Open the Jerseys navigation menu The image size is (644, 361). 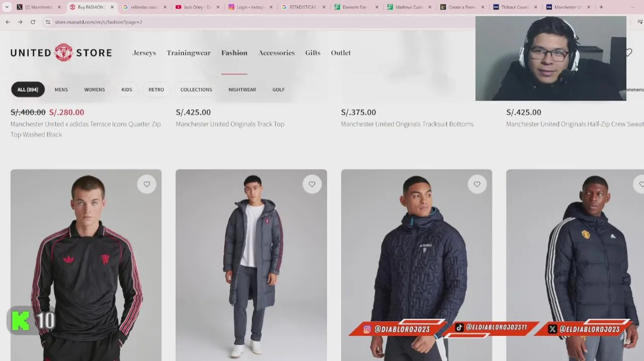coord(144,53)
